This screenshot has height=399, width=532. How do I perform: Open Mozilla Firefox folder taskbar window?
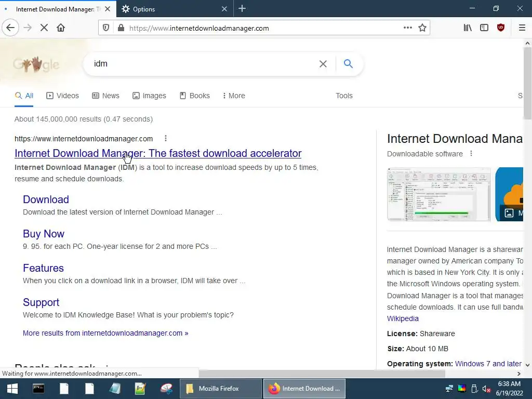[220, 389]
